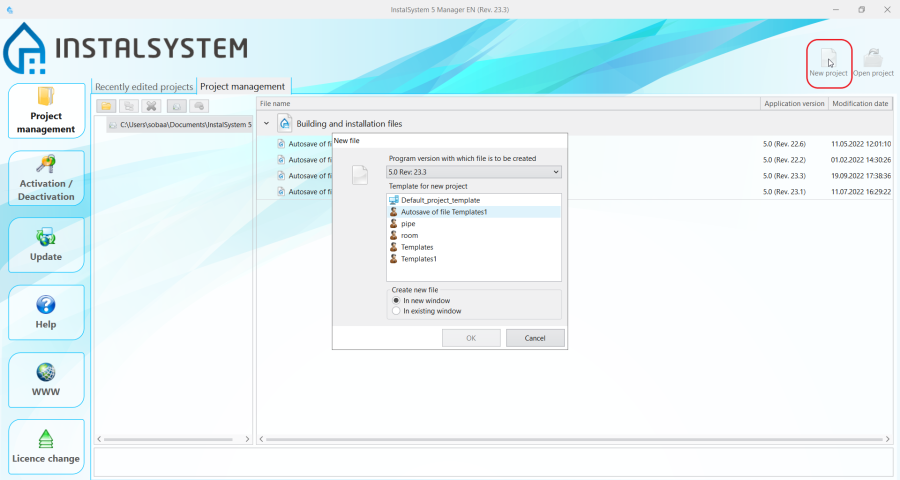This screenshot has height=480, width=900.
Task: Click right scroll arrow of folder pane
Action: click(247, 439)
